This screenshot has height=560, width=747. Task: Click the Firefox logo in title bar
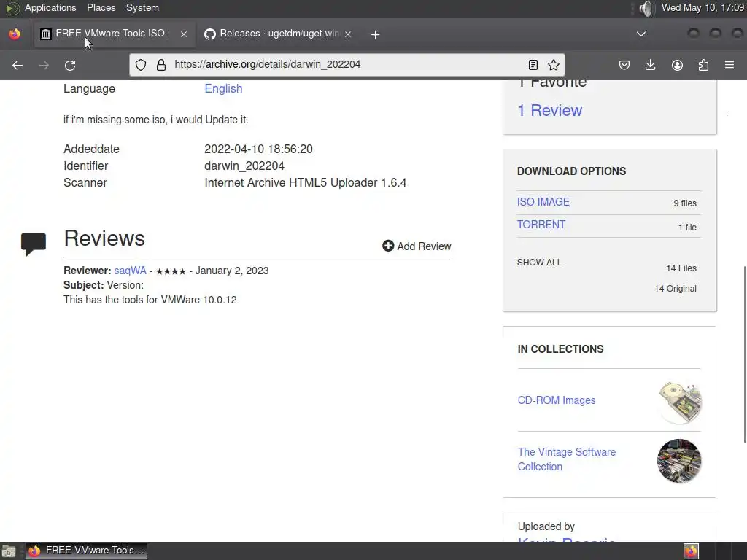(15, 34)
